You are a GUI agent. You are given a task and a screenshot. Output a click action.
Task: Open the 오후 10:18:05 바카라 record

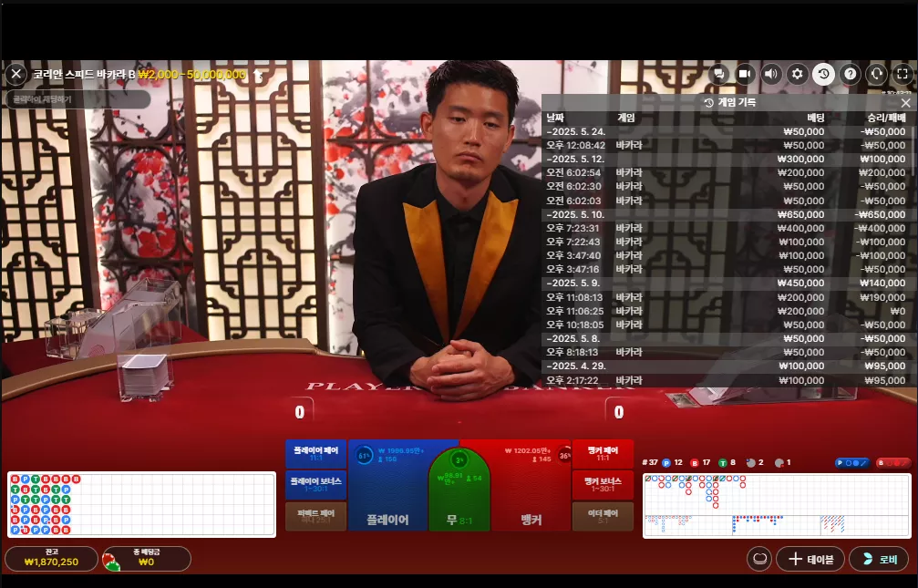727,325
